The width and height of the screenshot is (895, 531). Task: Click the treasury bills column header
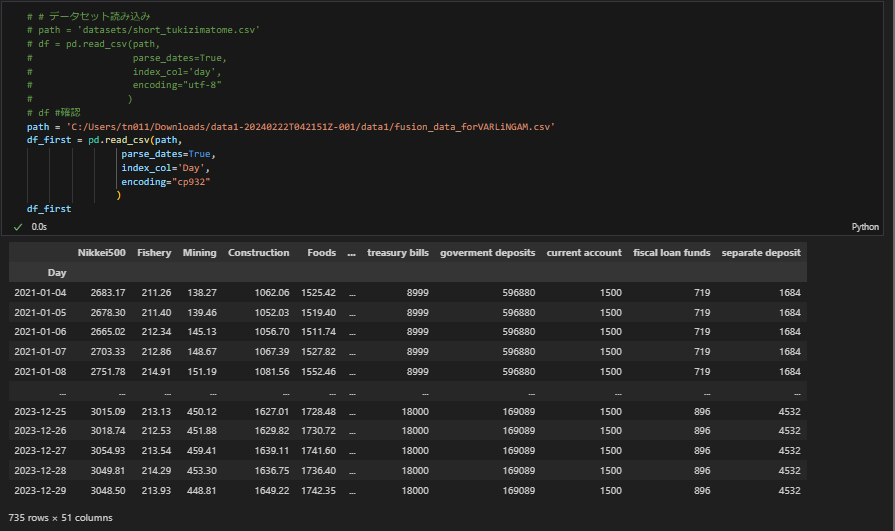398,253
